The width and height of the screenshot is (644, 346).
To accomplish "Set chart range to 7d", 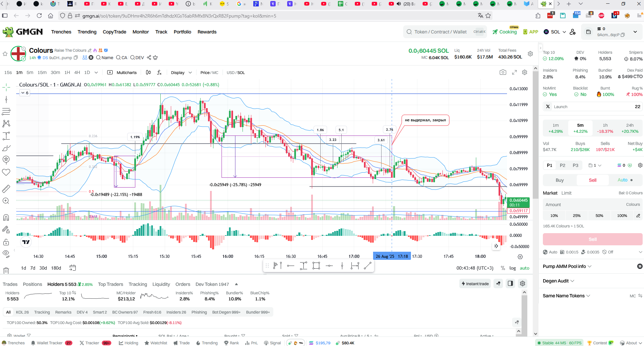I will click(x=32, y=268).
